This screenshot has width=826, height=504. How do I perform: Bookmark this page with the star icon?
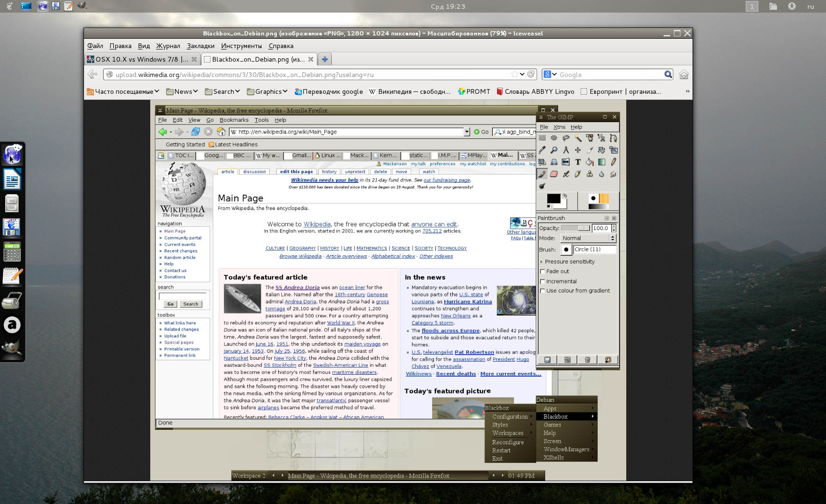(x=514, y=74)
